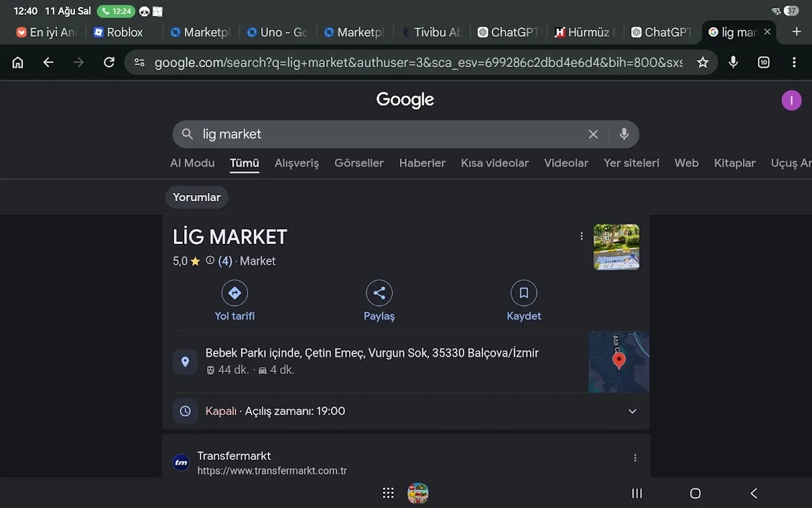This screenshot has height=508, width=812.
Task: Navigate back with the browser back arrow
Action: 48,62
